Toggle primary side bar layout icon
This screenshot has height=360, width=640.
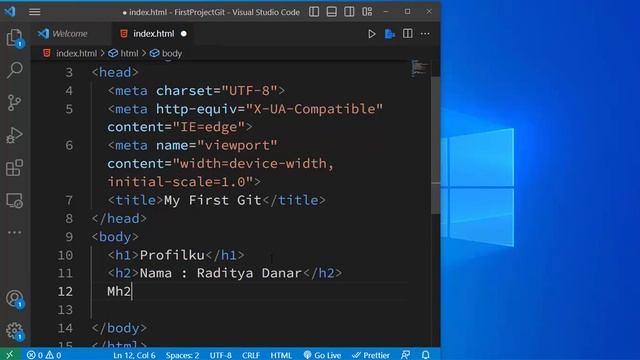[314, 12]
